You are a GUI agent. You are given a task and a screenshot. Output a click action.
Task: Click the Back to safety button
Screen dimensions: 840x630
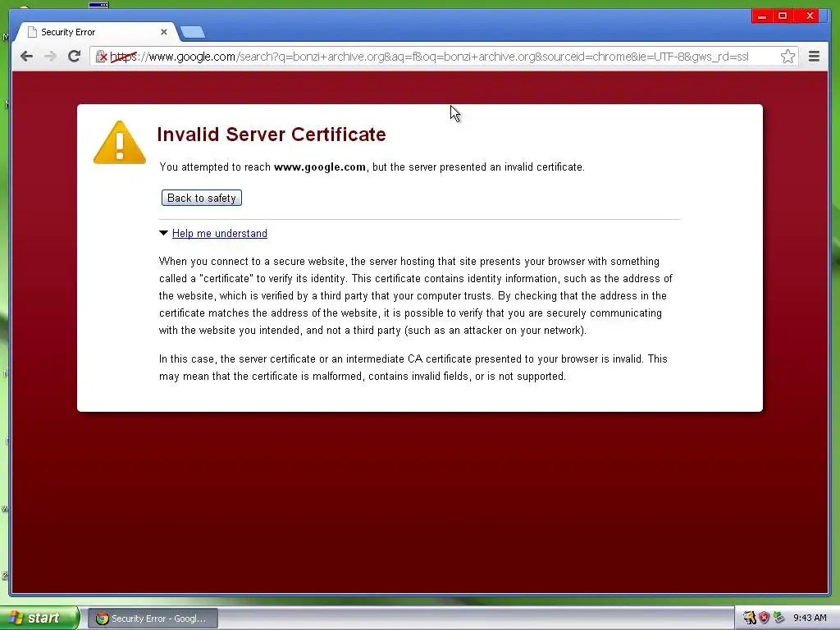click(202, 198)
